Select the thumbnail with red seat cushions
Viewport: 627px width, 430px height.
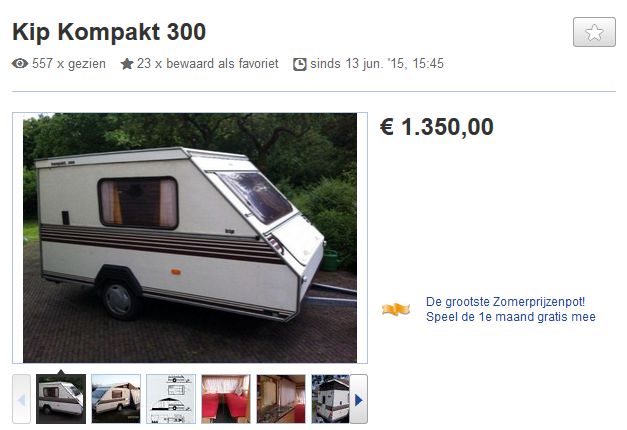tap(226, 399)
